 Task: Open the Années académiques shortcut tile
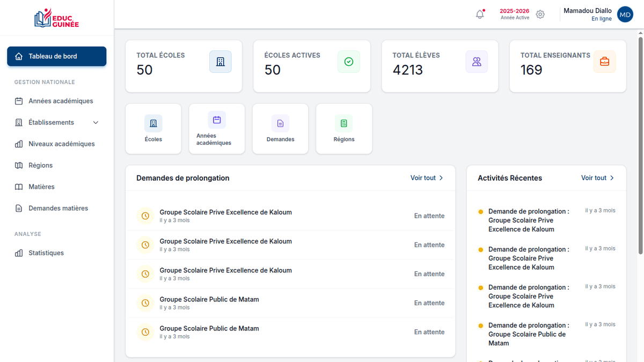coord(217,129)
